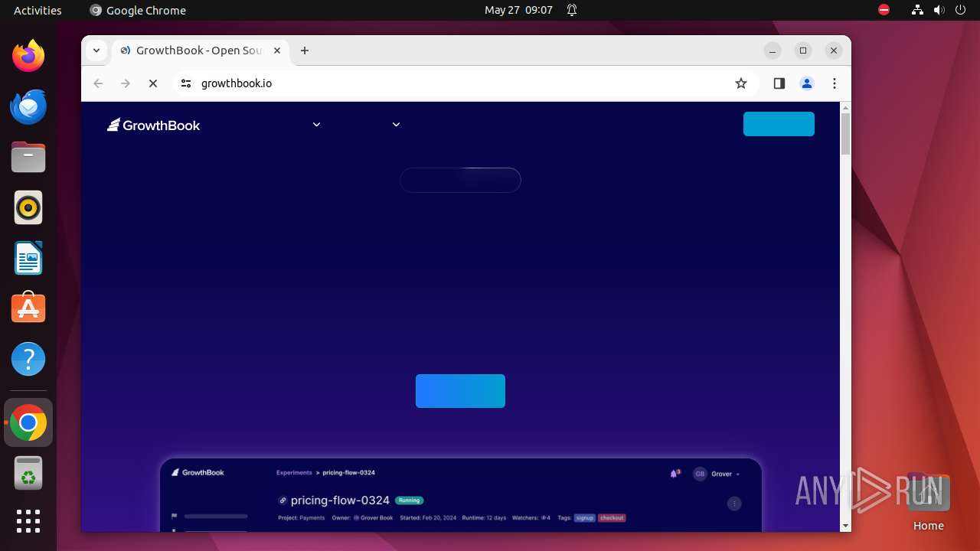
Task: Click the GrowthBook logo in header
Action: (153, 125)
